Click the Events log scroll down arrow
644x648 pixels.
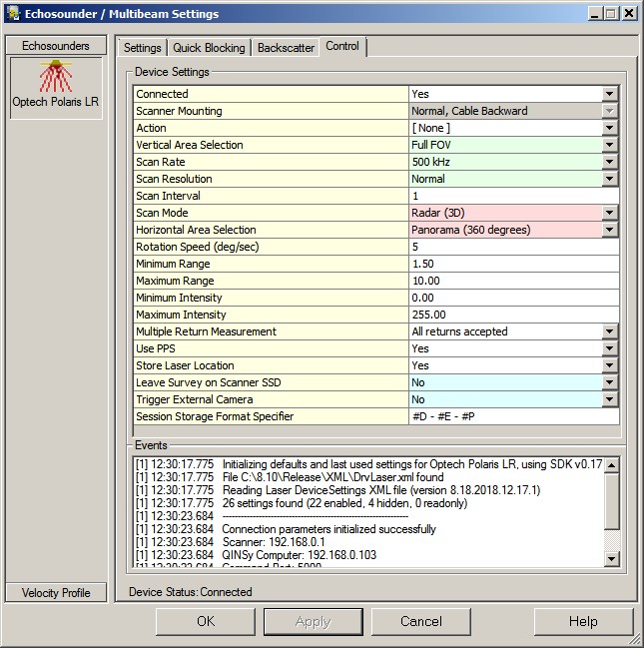(x=611, y=559)
